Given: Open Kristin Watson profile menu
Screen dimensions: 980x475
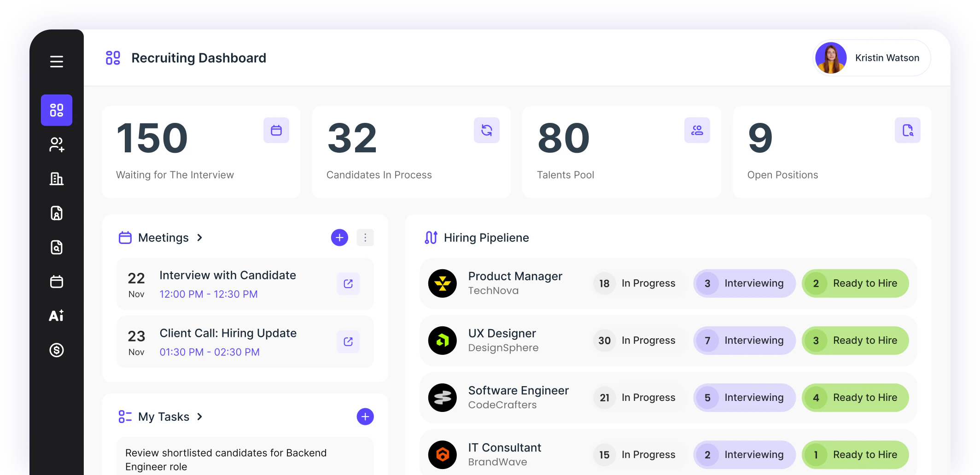Looking at the screenshot, I should coord(872,58).
